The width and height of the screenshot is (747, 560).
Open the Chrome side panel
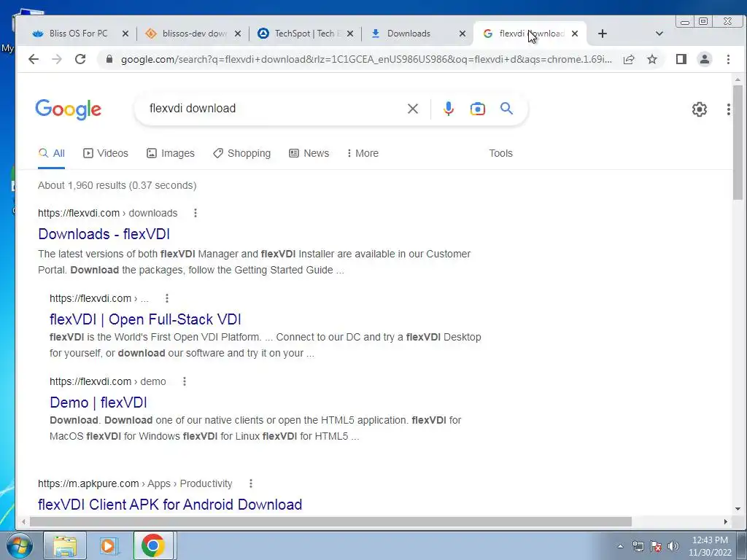tap(681, 59)
